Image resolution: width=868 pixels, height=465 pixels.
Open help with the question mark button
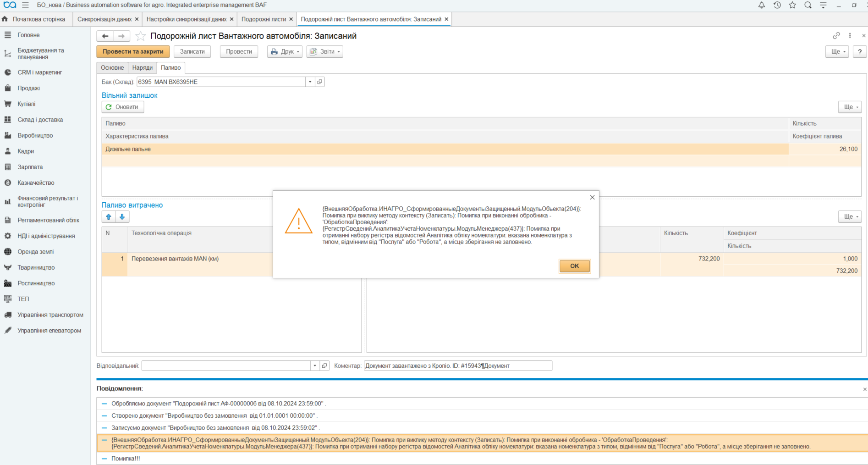(860, 51)
